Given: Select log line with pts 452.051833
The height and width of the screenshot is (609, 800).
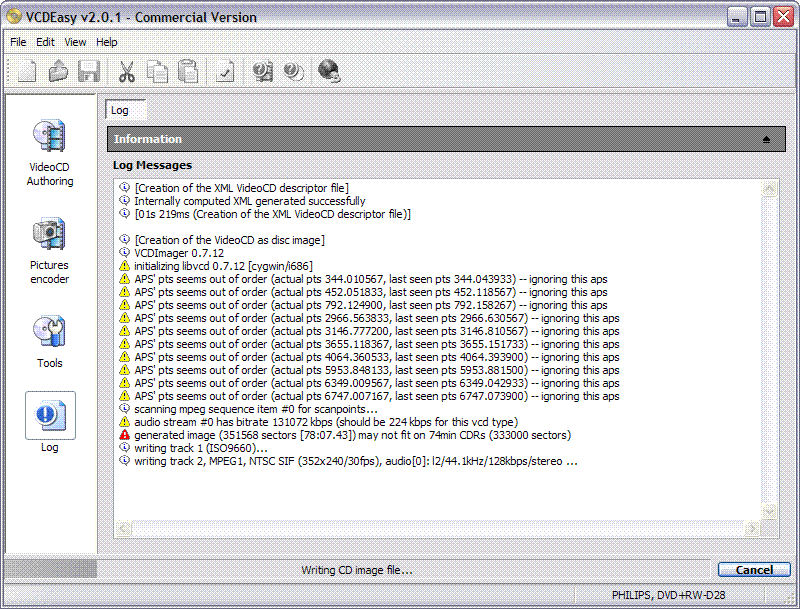Looking at the screenshot, I should (x=370, y=292).
